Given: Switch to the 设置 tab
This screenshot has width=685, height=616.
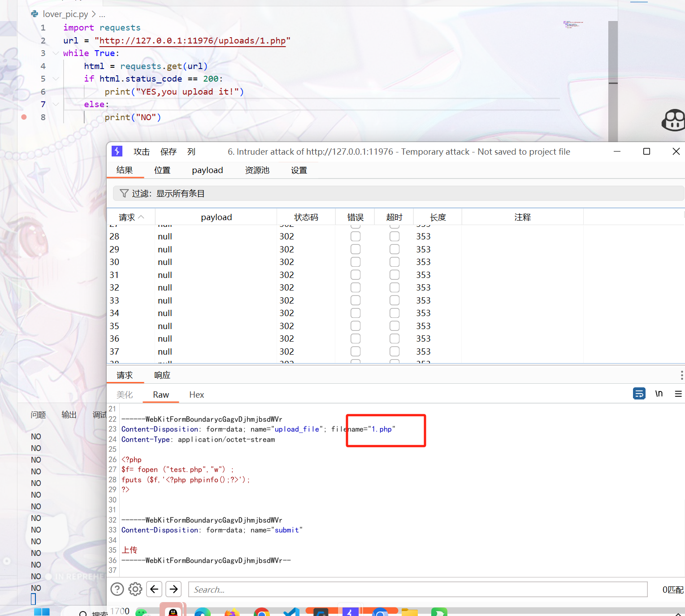Looking at the screenshot, I should pos(299,170).
